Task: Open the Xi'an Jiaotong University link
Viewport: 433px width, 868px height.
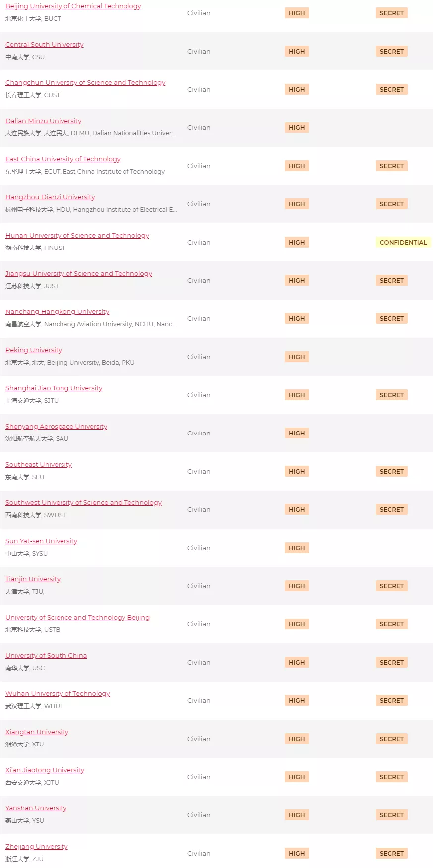Action: 45,770
